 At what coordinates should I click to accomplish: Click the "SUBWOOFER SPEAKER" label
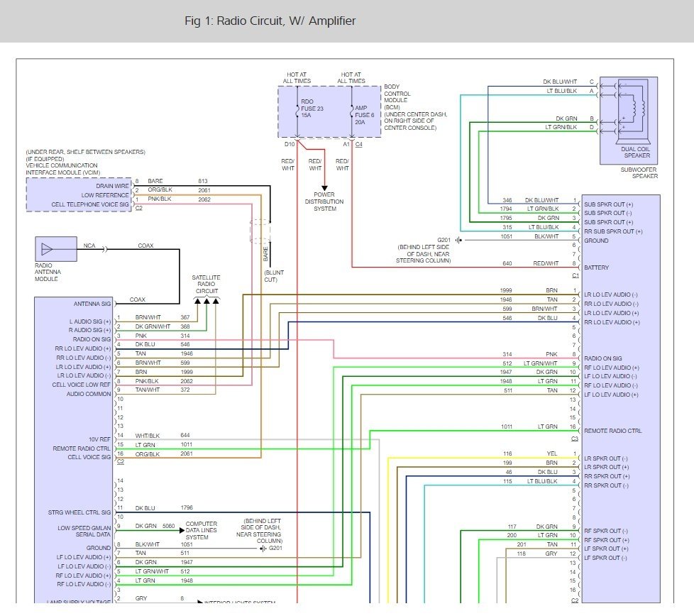(639, 172)
